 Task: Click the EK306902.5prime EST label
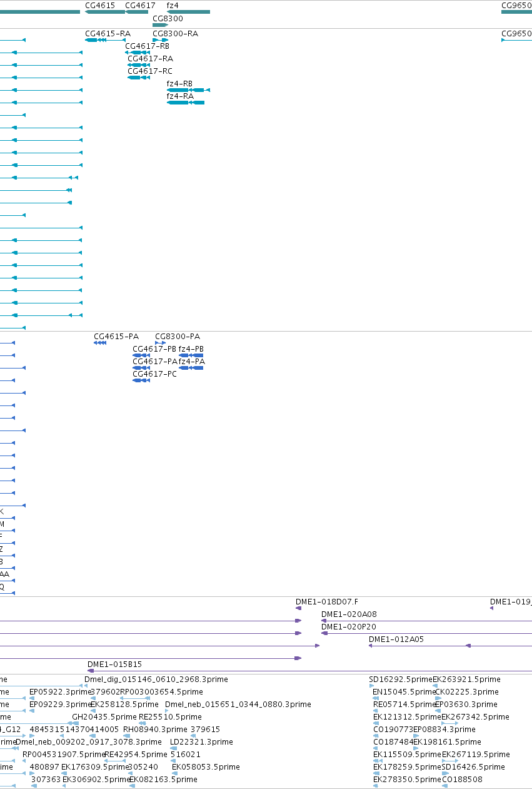[x=96, y=780]
